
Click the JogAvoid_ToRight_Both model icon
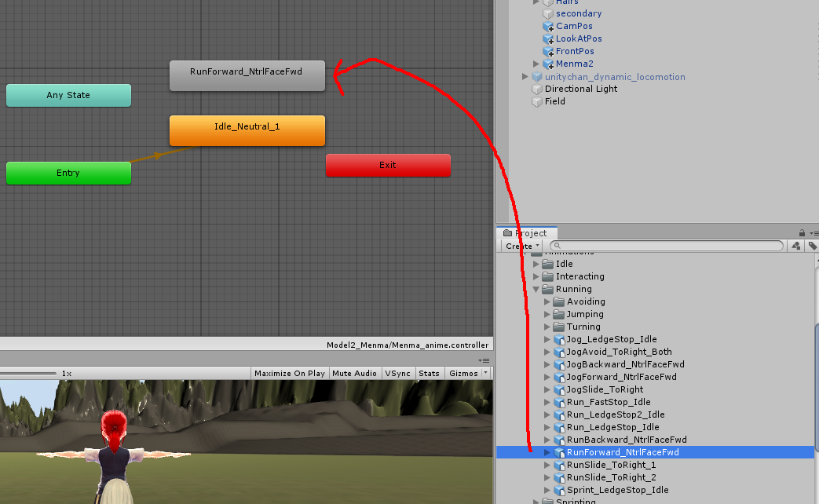tap(559, 352)
